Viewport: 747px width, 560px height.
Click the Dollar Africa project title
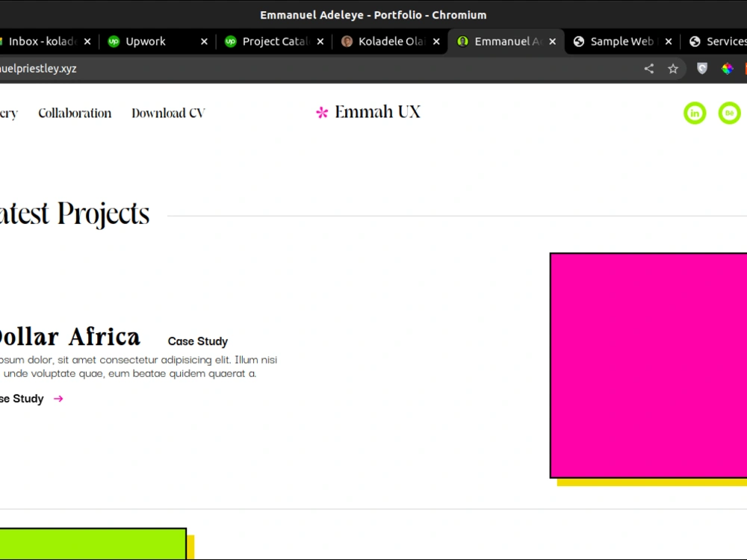click(x=69, y=337)
